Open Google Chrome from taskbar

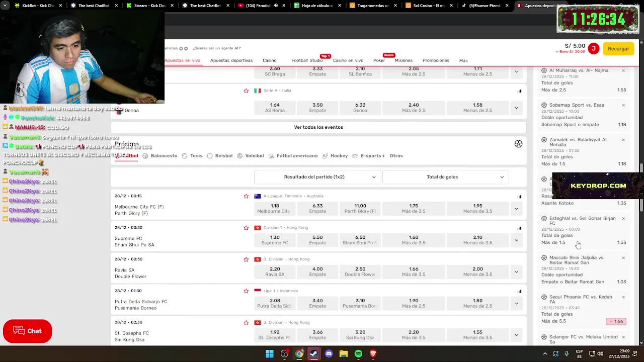(299, 354)
